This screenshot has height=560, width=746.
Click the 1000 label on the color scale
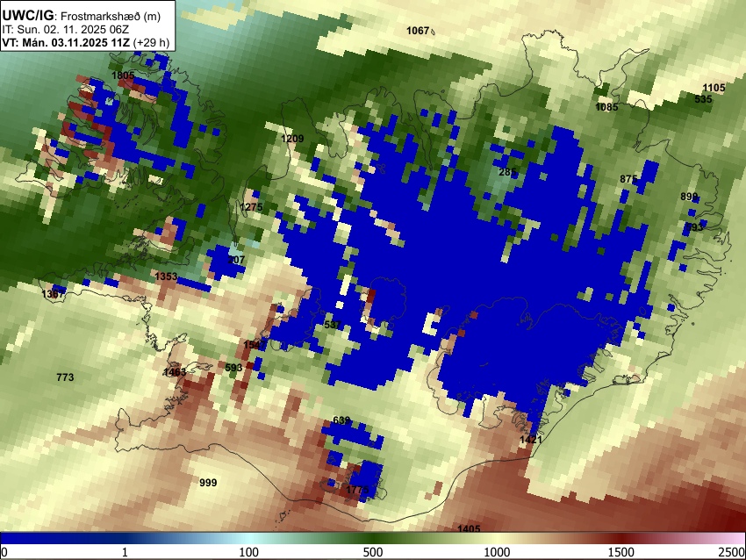click(497, 552)
